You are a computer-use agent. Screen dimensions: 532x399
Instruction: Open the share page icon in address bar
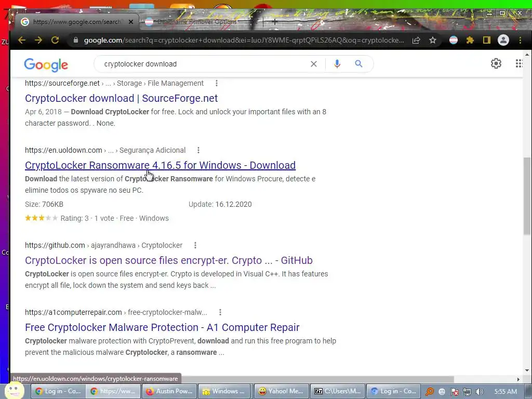416,41
